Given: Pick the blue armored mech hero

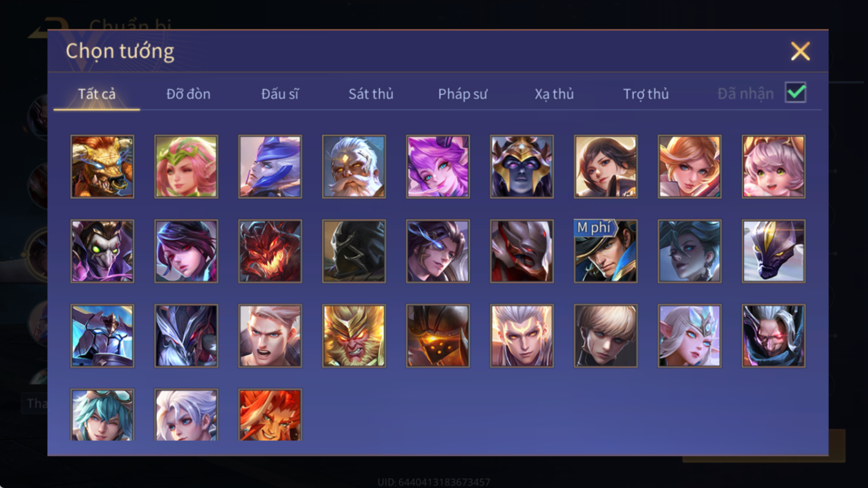Looking at the screenshot, I should [x=102, y=336].
